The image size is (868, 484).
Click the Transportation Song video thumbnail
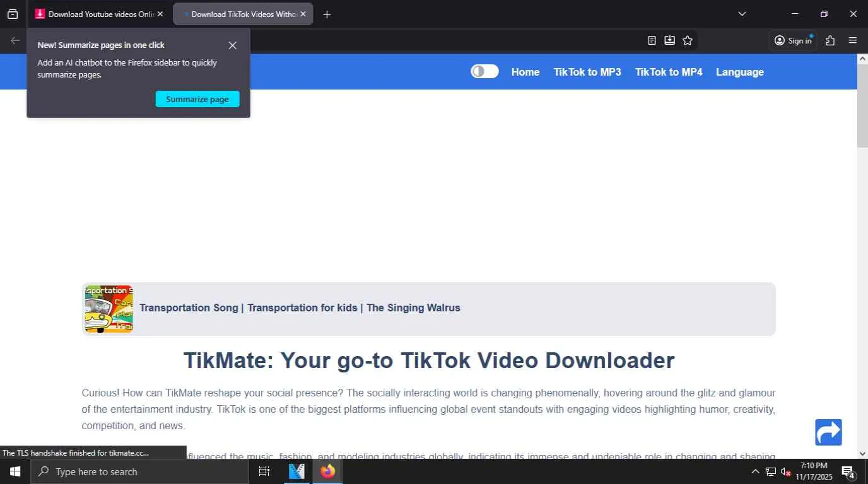[108, 309]
